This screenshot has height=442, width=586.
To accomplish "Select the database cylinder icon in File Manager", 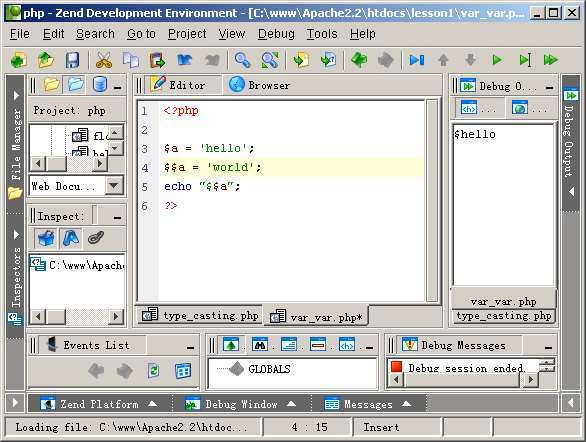I will [100, 85].
